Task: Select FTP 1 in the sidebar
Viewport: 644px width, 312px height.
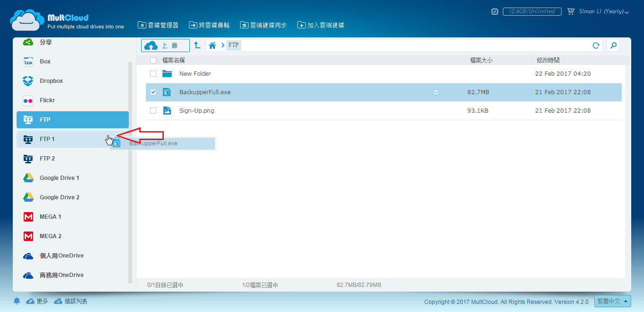Action: pyautogui.click(x=72, y=139)
